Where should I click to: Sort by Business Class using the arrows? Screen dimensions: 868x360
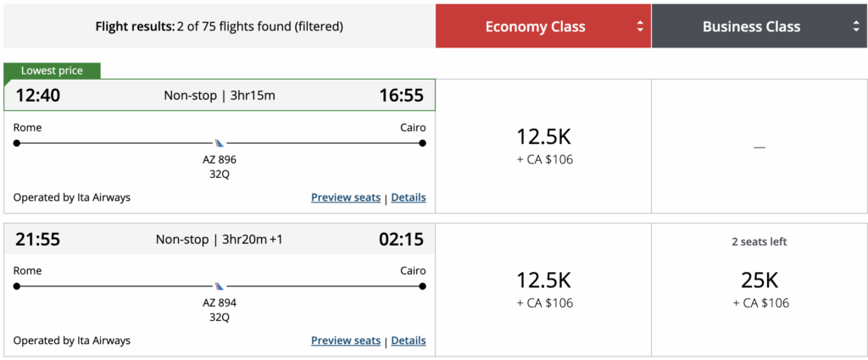pos(856,27)
